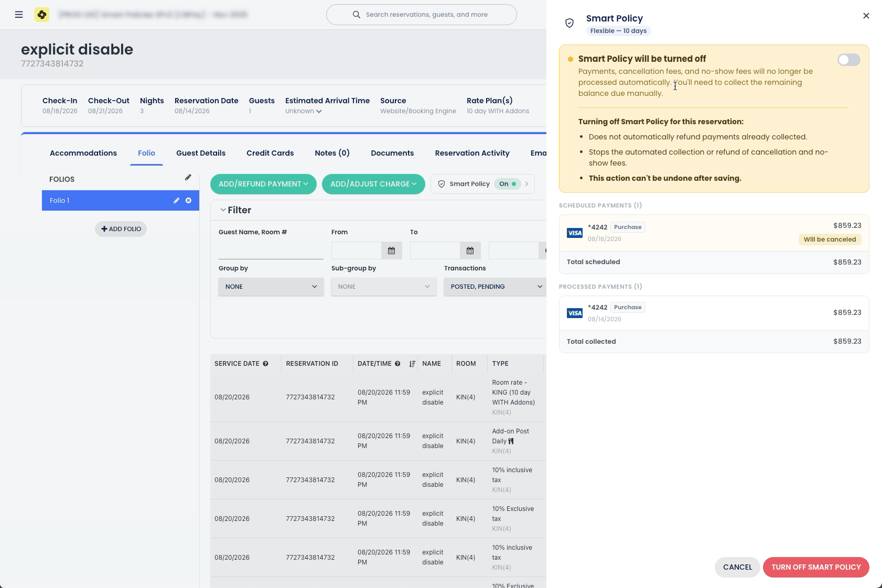Click the Add Folio button
This screenshot has height=588, width=882.
(121, 229)
